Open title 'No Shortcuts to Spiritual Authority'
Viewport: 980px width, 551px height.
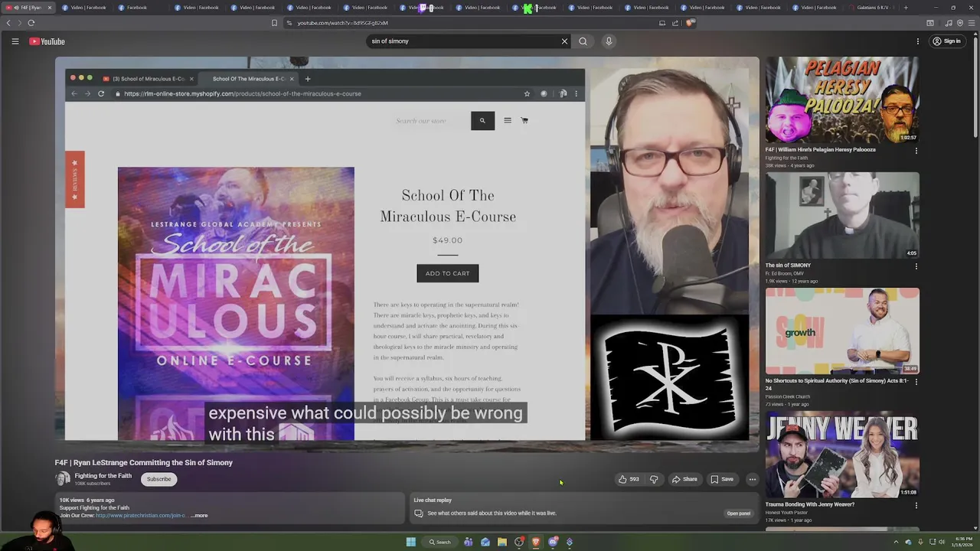(x=837, y=384)
